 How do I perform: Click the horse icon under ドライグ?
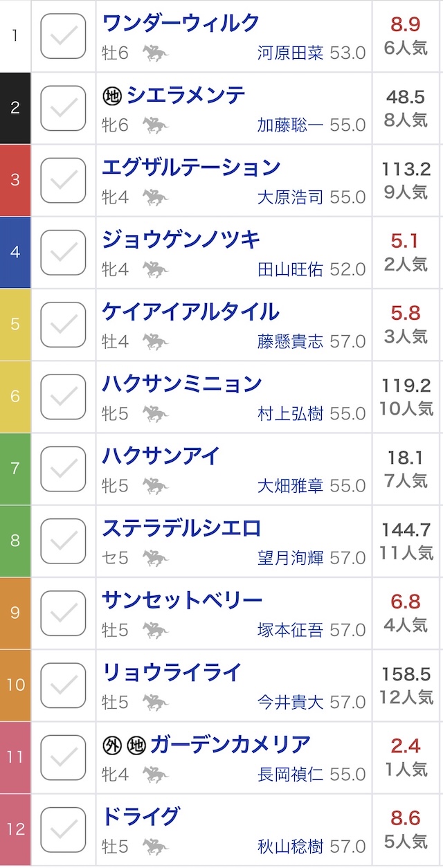coord(156,846)
